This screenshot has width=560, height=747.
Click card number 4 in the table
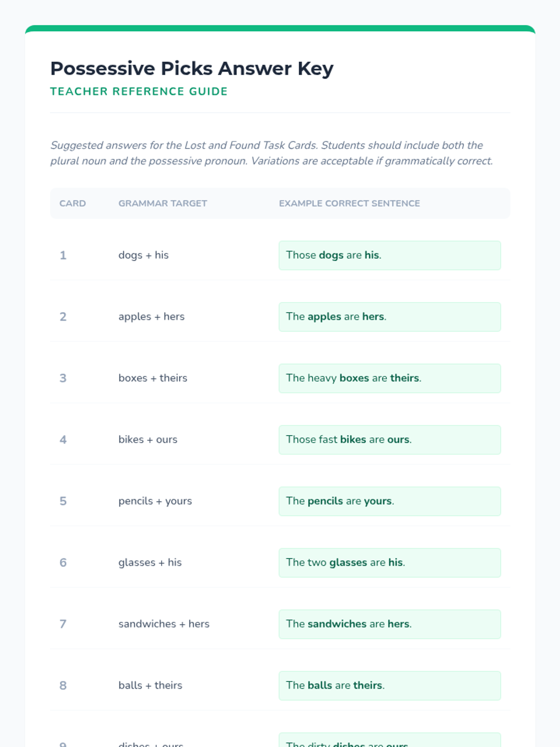point(63,440)
